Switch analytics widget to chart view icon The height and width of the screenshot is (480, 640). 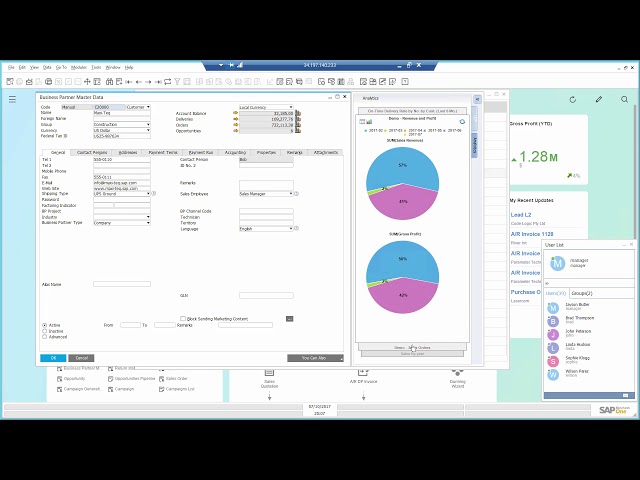(x=369, y=122)
